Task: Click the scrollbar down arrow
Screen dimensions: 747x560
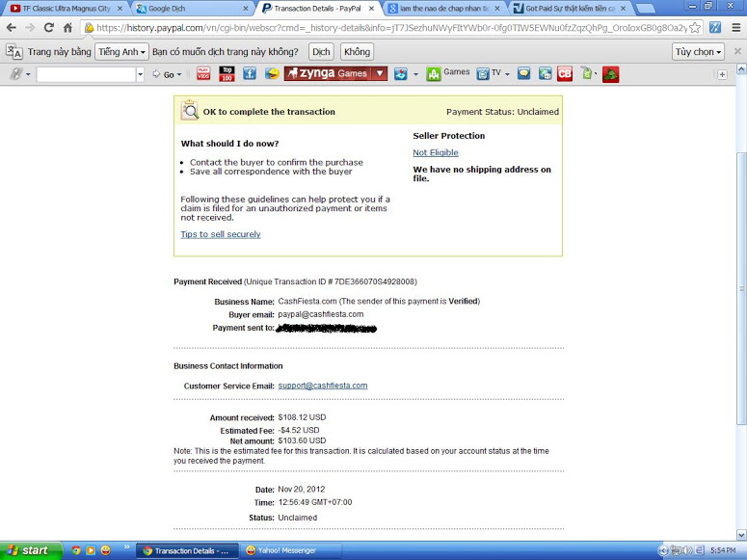Action: tap(741, 535)
